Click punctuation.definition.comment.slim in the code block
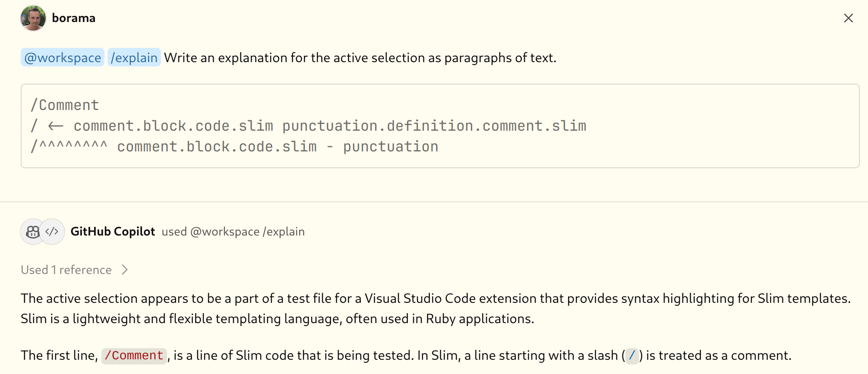 (x=434, y=126)
